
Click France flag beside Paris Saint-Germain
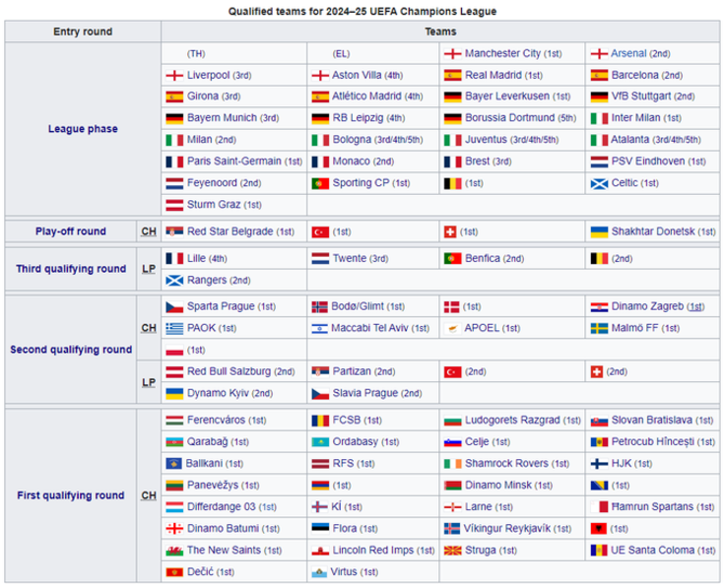click(x=174, y=162)
